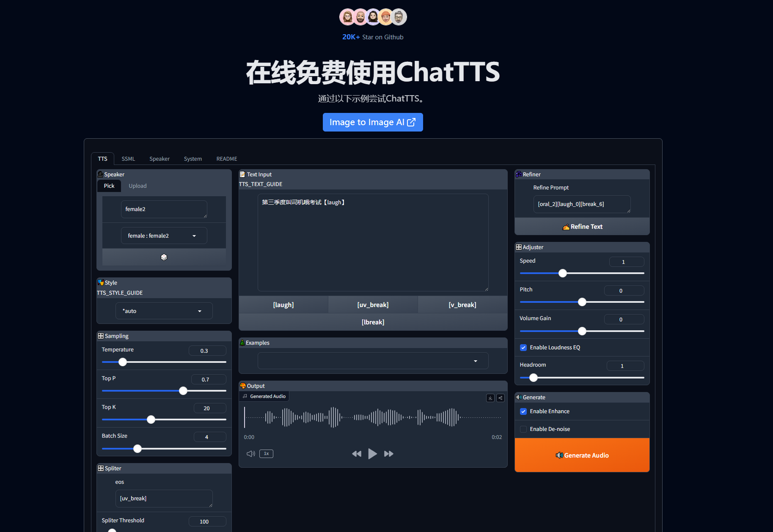The height and width of the screenshot is (532, 773).
Task: Click the first avatar in the header
Action: point(347,17)
